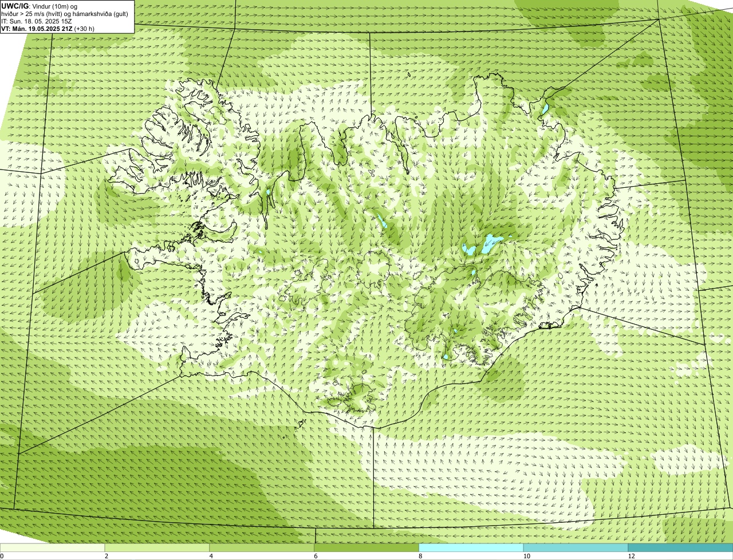
Task: Click the scale label '12'
Action: pyautogui.click(x=631, y=556)
